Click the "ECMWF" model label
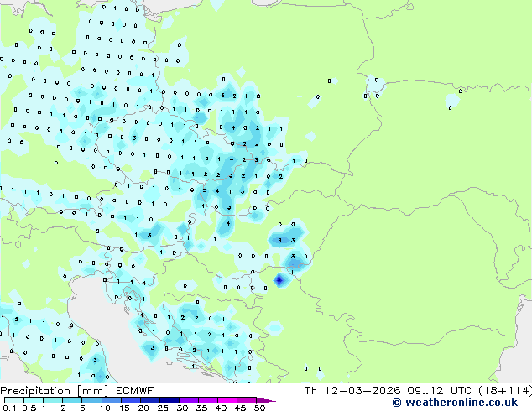The height and width of the screenshot is (411, 532). [135, 391]
